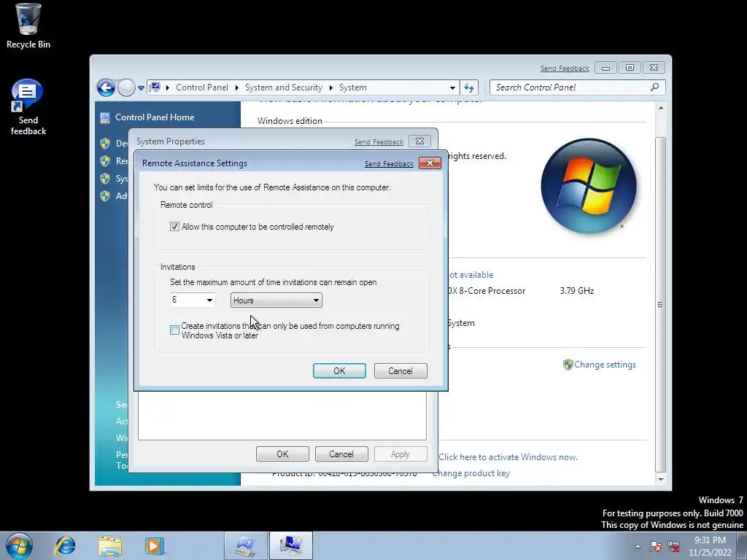Click OK in System Properties window
The width and height of the screenshot is (747, 560).
(282, 454)
